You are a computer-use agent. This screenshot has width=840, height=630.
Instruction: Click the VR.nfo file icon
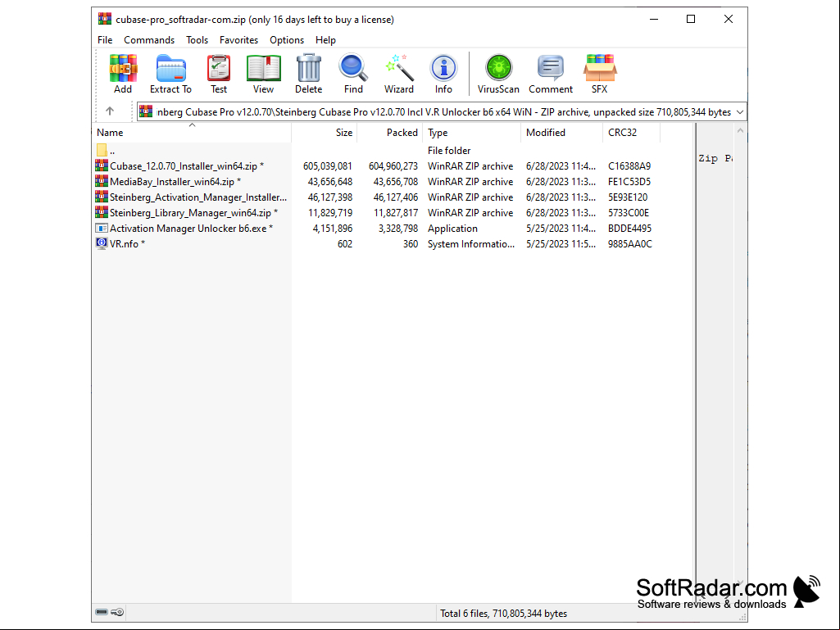tap(102, 243)
